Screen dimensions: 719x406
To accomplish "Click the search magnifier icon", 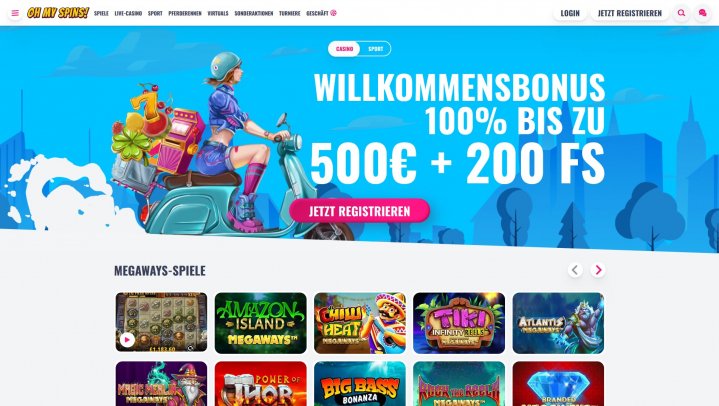I will (681, 13).
